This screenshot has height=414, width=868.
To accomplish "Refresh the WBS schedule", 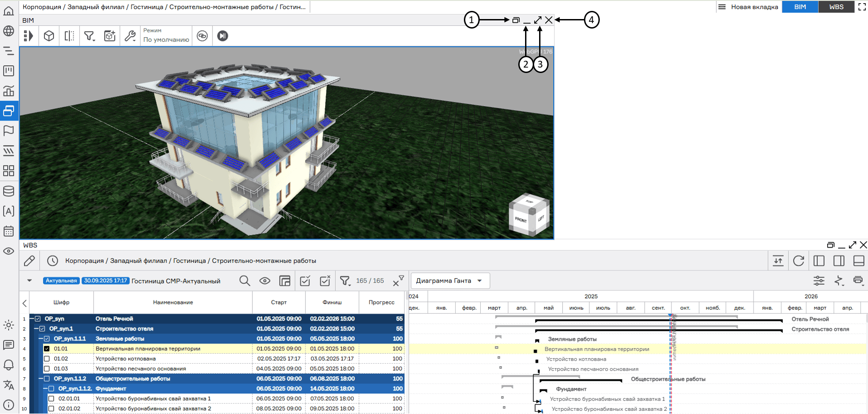I will (799, 261).
